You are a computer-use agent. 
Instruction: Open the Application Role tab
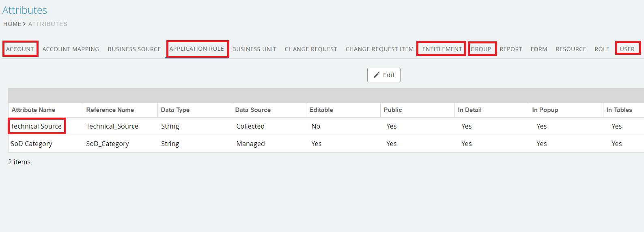coord(197,49)
